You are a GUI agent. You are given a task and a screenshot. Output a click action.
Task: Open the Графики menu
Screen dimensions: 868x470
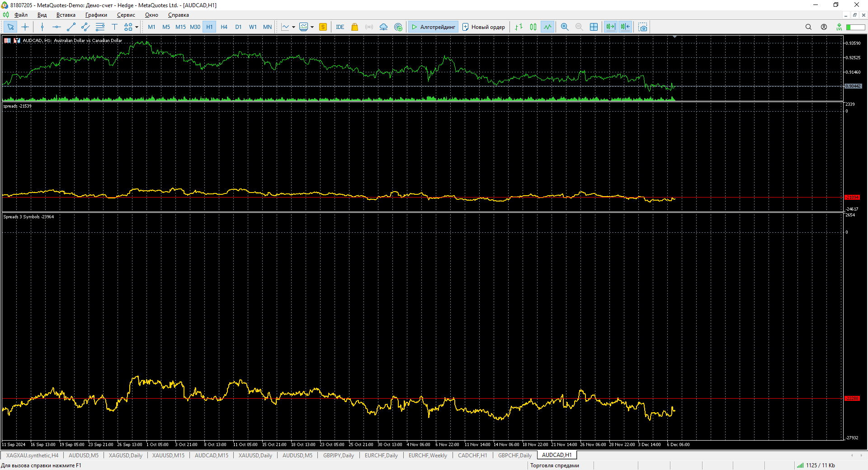(x=96, y=15)
